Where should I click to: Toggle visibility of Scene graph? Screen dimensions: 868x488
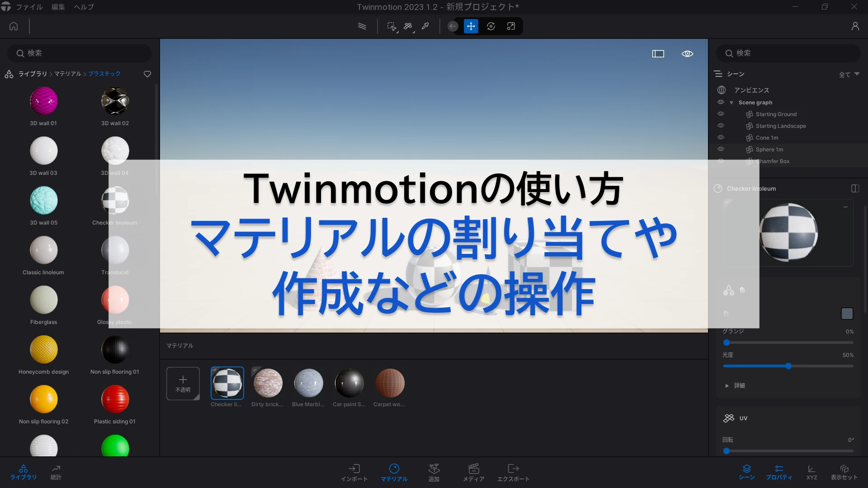pyautogui.click(x=721, y=102)
